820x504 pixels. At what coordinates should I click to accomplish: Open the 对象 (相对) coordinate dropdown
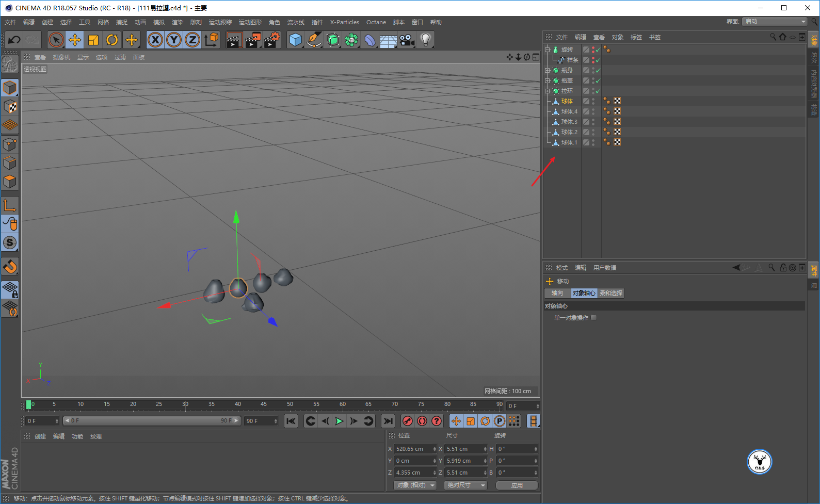pyautogui.click(x=415, y=485)
